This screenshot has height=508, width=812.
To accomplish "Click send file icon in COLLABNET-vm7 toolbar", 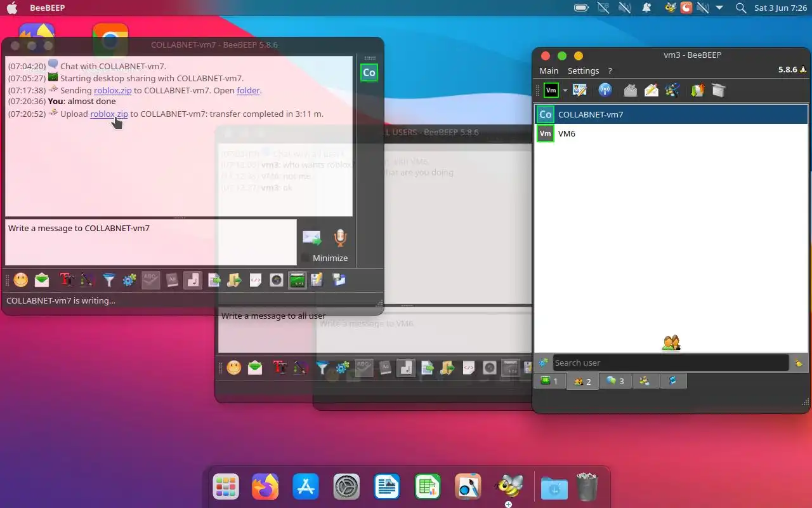I will click(214, 279).
